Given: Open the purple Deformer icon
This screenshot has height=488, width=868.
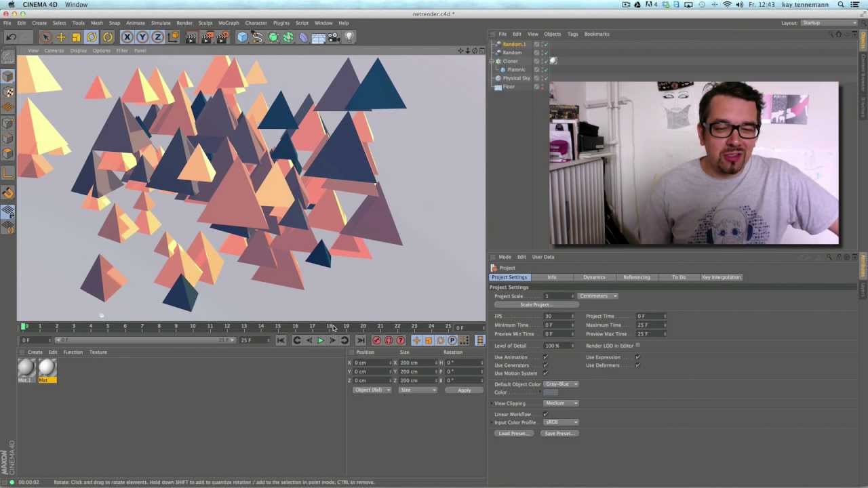Looking at the screenshot, I should click(303, 37).
